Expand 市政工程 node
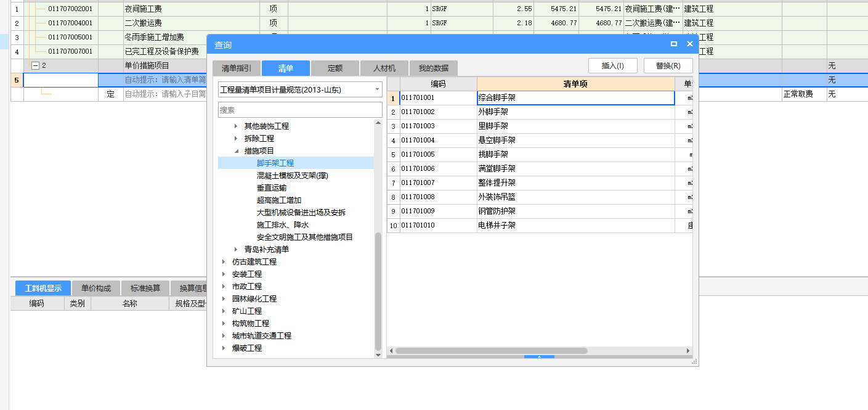This screenshot has height=410, width=868. click(224, 287)
